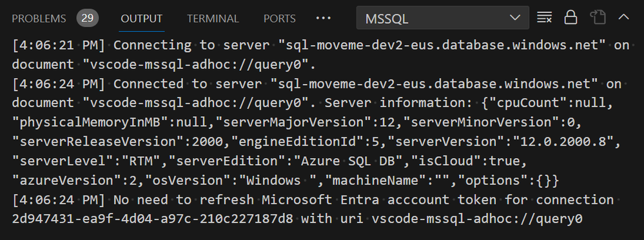Click the 29 problems count badge

(x=87, y=18)
